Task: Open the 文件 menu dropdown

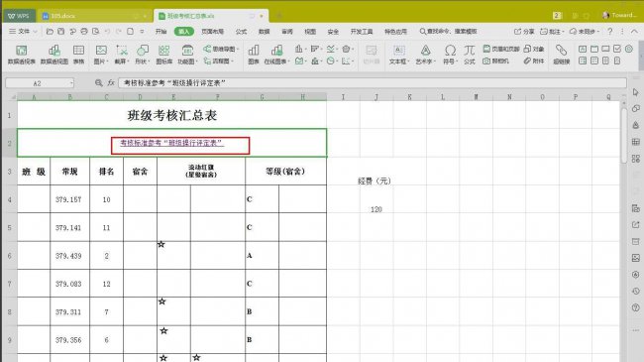Action: [24, 32]
